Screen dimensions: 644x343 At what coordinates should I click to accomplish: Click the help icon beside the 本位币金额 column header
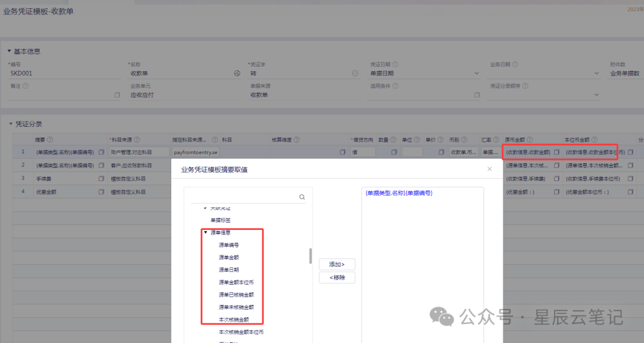pos(595,140)
